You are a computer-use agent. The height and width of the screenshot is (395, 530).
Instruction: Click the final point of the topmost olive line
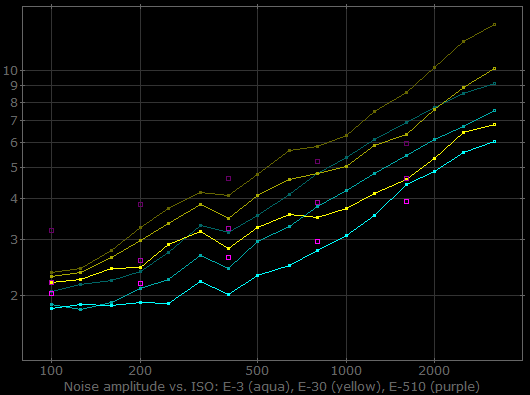[495, 25]
